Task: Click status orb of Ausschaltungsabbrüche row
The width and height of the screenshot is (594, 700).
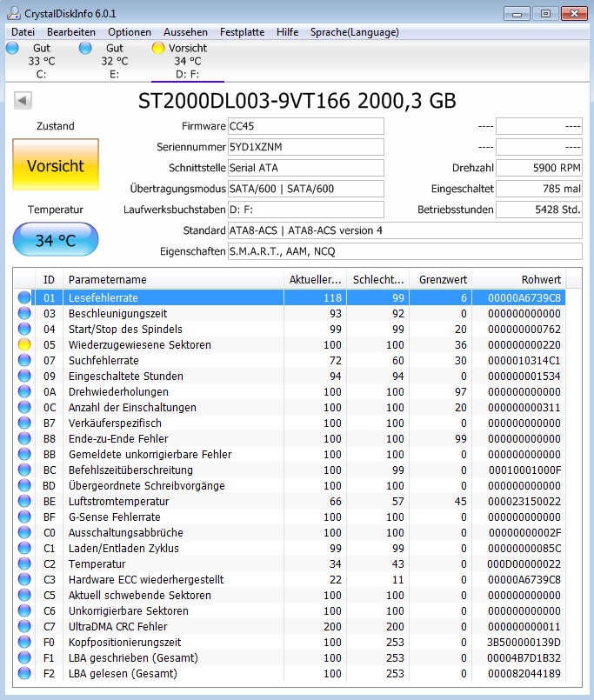Action: pyautogui.click(x=24, y=532)
